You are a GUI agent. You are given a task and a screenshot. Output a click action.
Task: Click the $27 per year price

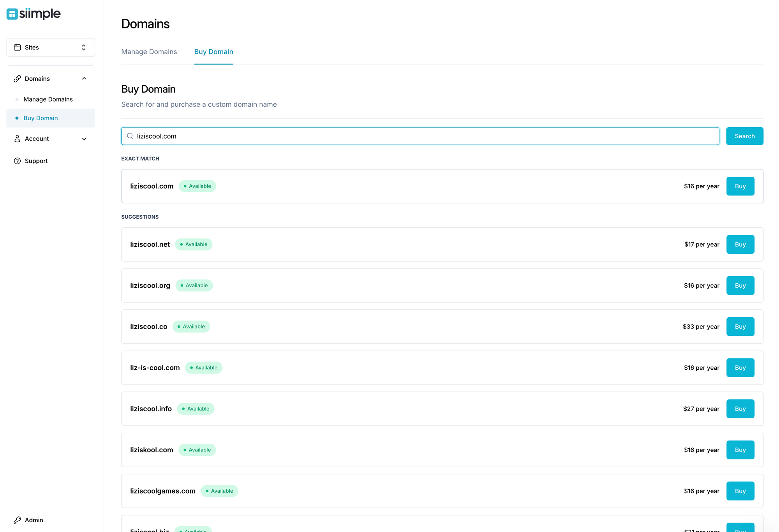pos(701,409)
